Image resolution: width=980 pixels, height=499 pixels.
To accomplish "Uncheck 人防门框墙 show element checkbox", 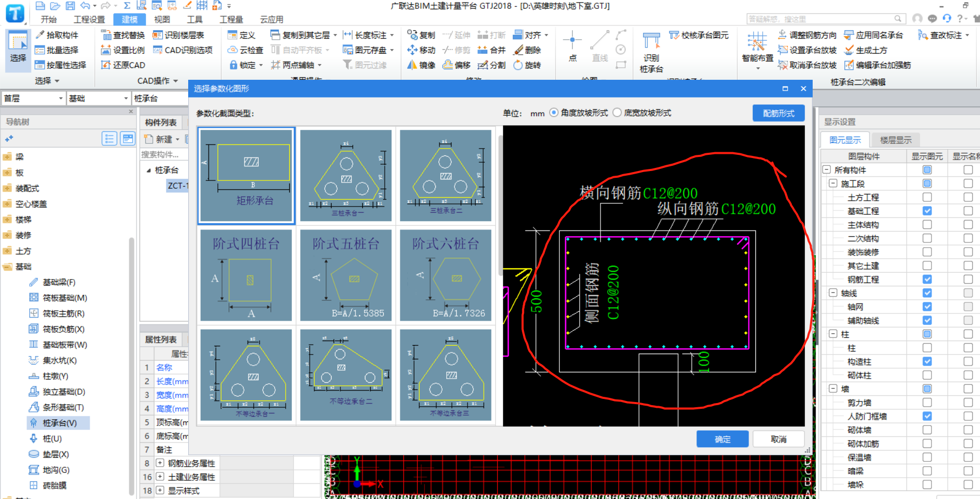I will point(927,416).
